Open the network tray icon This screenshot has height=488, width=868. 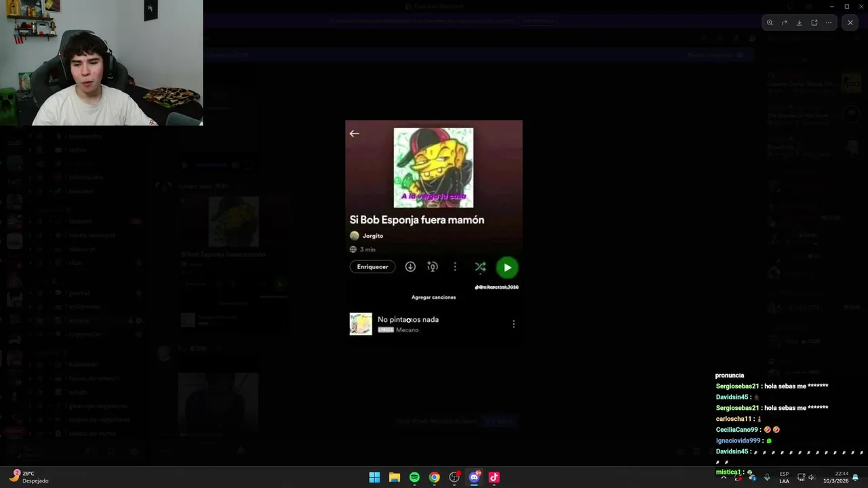pos(801,477)
